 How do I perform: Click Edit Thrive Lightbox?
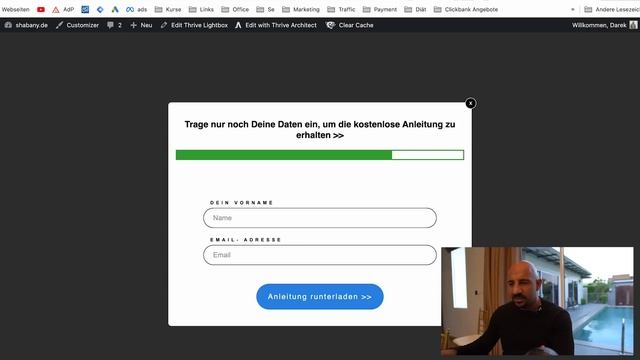[194, 25]
